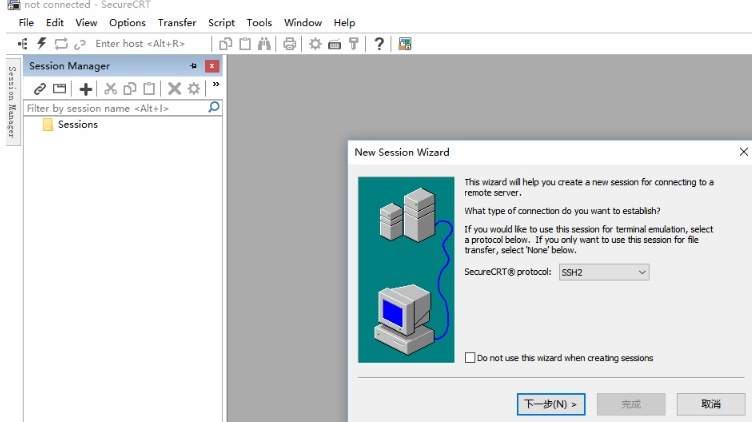Close the New Session Wizard dialog
Screen dimensions: 752x422
(743, 152)
